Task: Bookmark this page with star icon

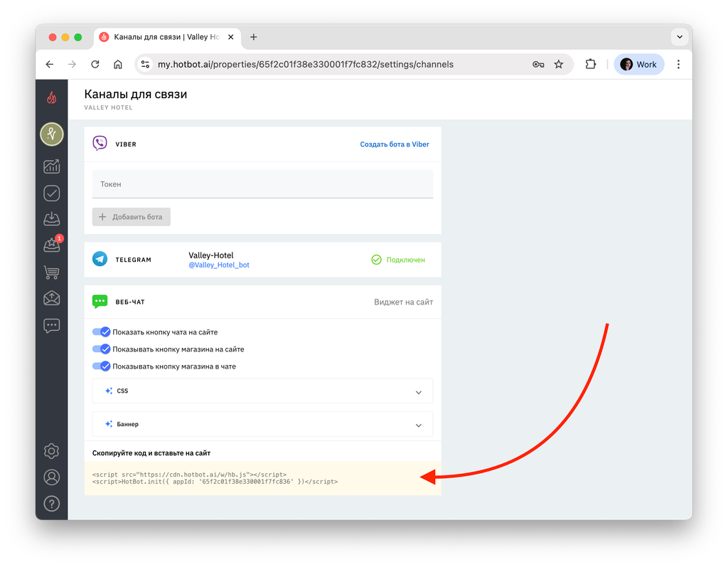Action: (x=559, y=64)
